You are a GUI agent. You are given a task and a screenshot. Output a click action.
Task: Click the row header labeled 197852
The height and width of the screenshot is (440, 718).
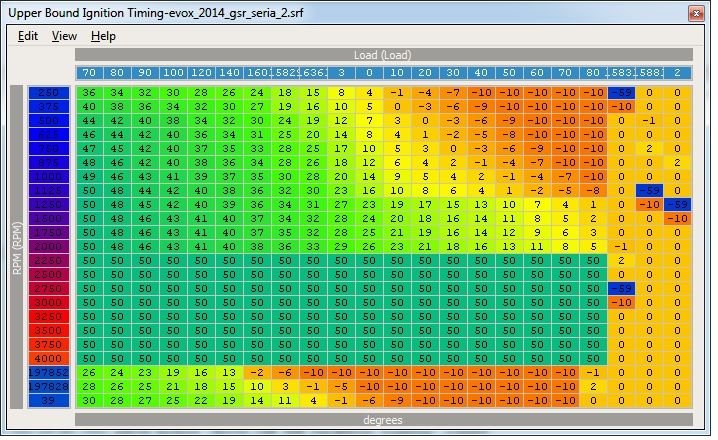pos(48,372)
